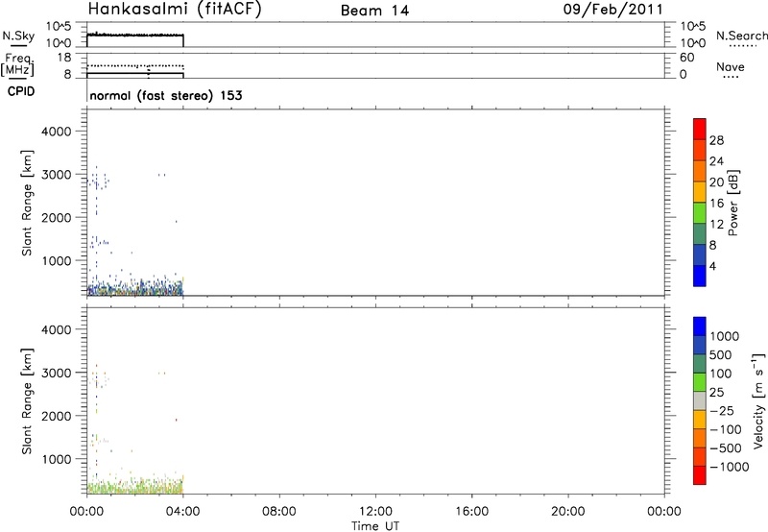The height and width of the screenshot is (532, 768).
Task: Pick the red bottom segment of Velocity colorbar
Action: [700, 475]
